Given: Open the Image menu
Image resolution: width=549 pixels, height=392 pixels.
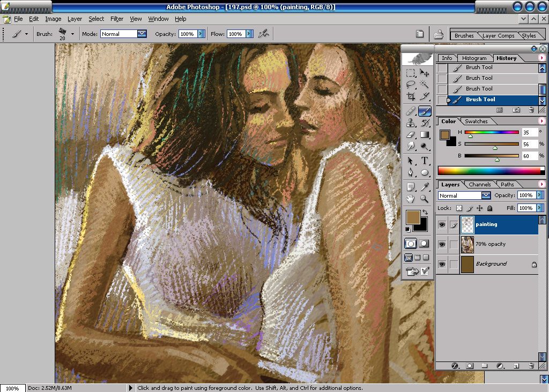Looking at the screenshot, I should click(x=53, y=19).
